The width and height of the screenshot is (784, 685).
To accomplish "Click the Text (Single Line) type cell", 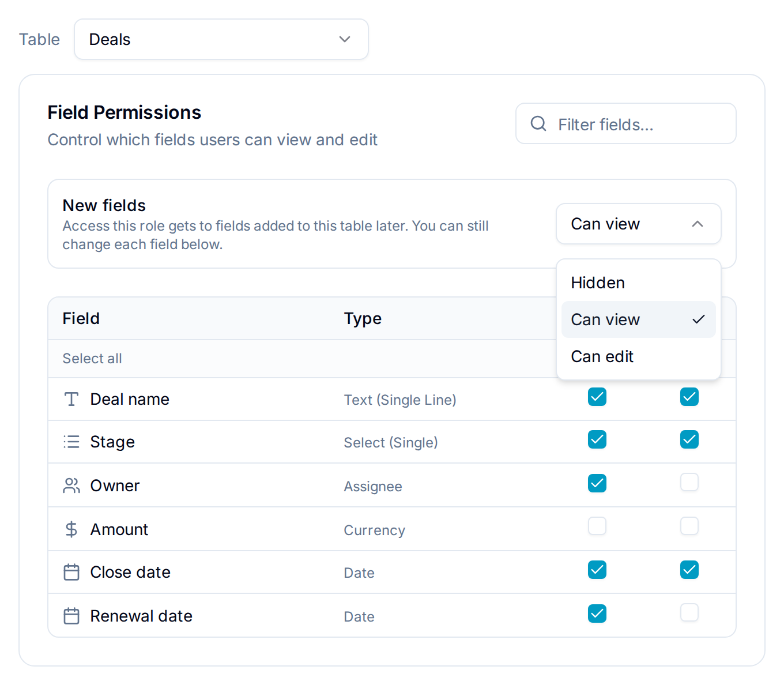I will (400, 400).
